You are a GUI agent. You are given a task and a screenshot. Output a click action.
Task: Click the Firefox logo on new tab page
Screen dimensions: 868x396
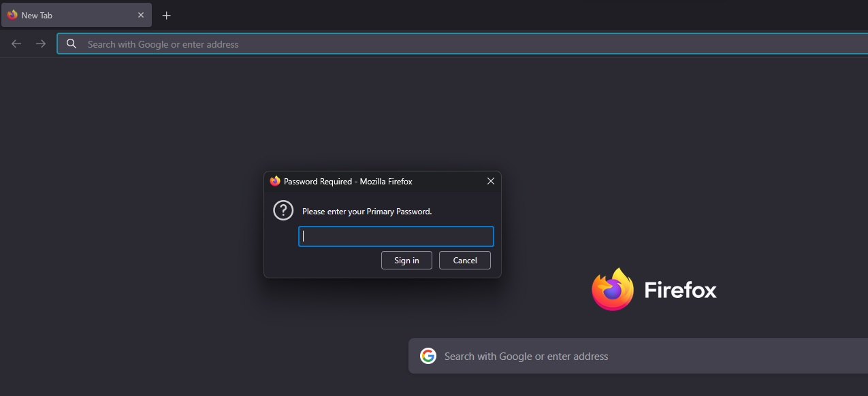click(x=613, y=289)
